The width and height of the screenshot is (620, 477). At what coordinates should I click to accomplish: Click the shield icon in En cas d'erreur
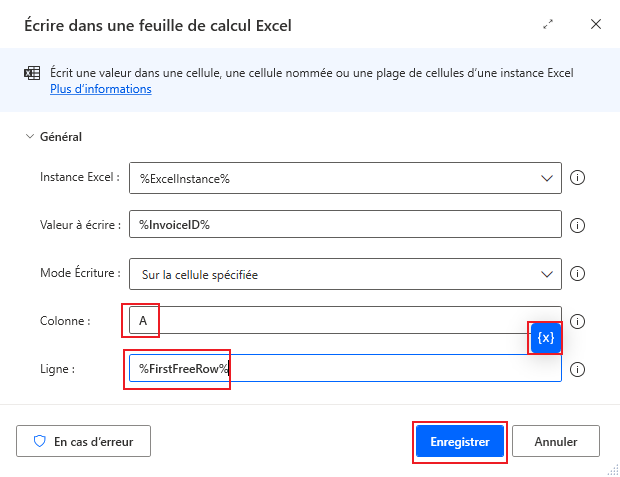pyautogui.click(x=40, y=441)
